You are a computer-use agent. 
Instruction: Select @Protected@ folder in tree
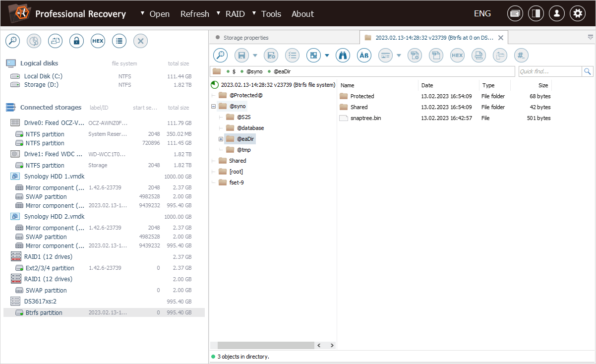(246, 95)
